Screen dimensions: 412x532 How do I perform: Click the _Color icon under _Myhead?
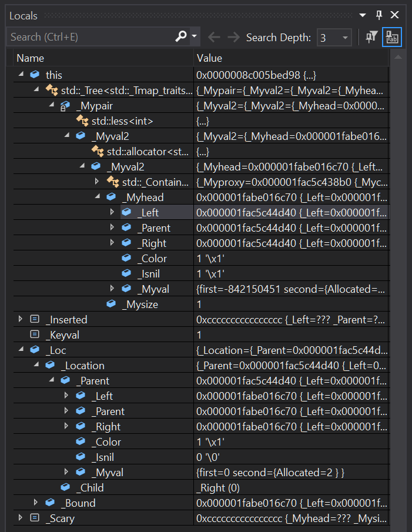[126, 257]
